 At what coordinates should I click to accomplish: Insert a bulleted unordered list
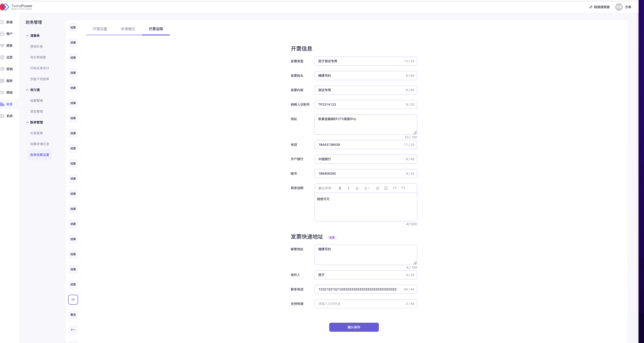[x=386, y=188]
